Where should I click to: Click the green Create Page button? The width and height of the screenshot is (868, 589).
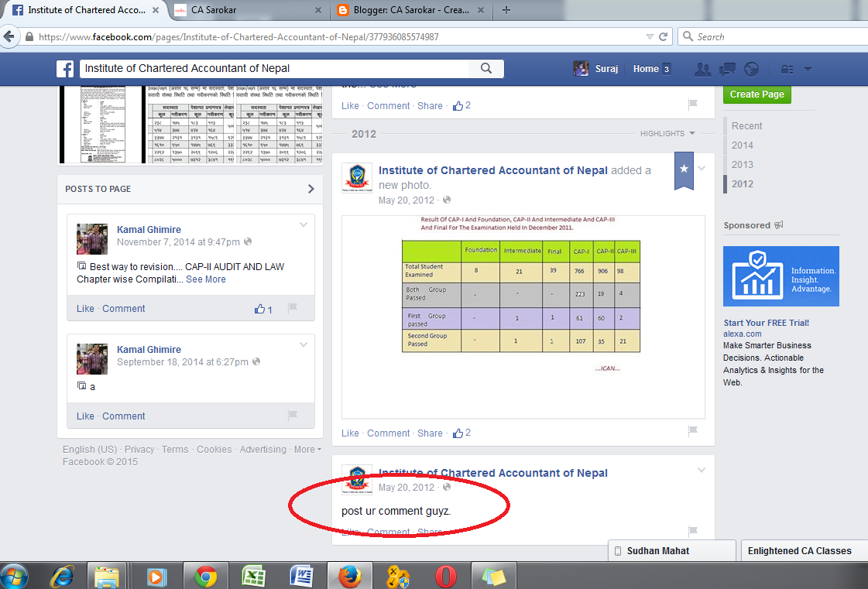pyautogui.click(x=756, y=94)
